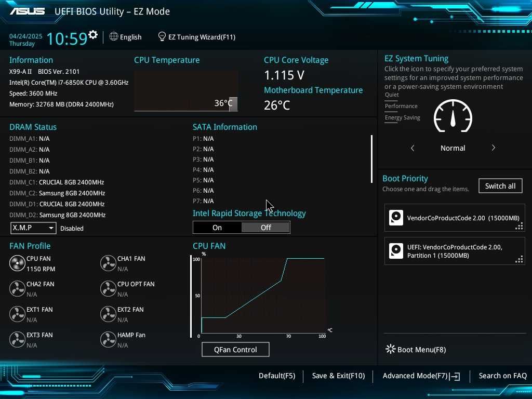Click the date 04/24/2025
The image size is (532, 399).
[x=26, y=36]
